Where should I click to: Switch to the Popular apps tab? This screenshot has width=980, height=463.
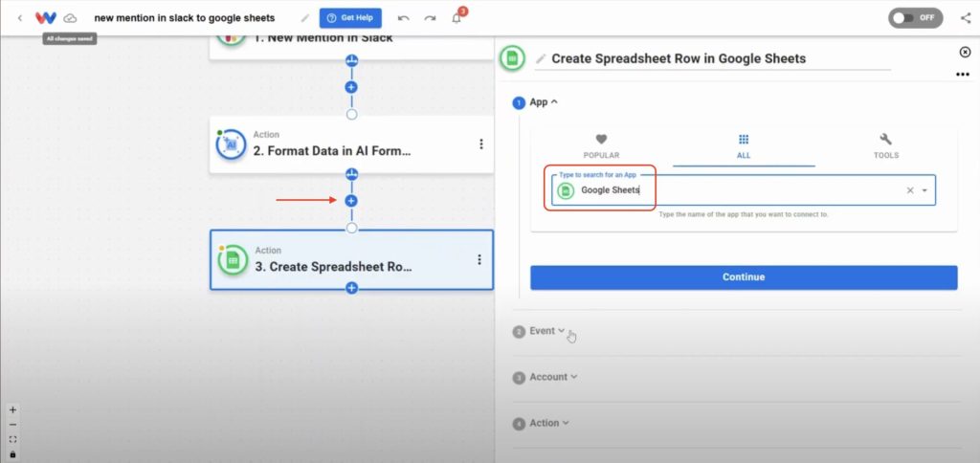click(601, 146)
